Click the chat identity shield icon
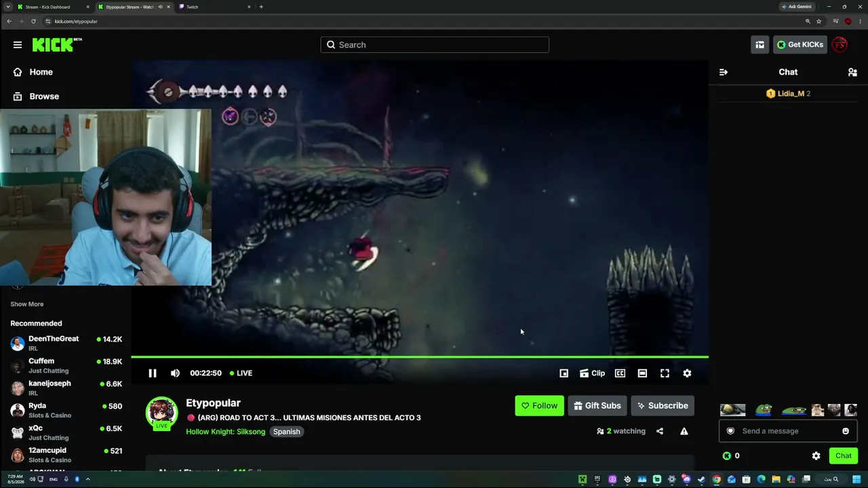Viewport: 868px width, 488px height. [730, 431]
